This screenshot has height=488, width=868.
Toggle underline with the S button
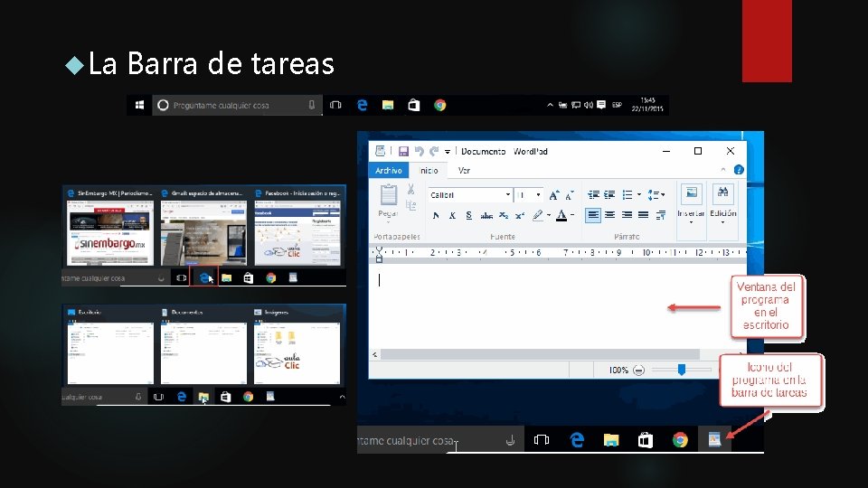point(469,215)
